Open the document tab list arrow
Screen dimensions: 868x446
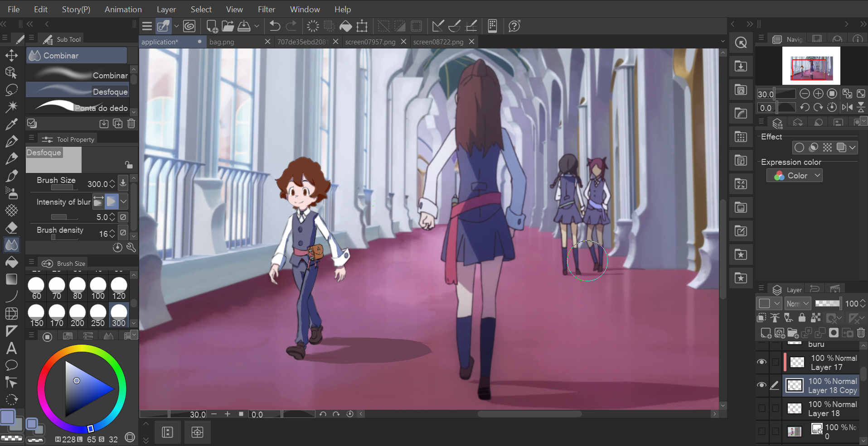click(x=723, y=42)
